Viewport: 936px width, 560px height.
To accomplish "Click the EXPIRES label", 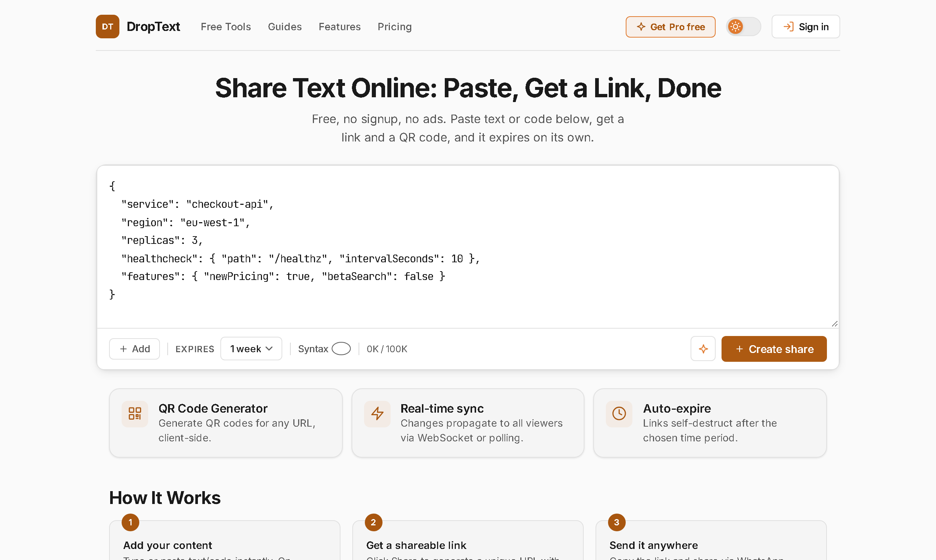I will (x=195, y=349).
